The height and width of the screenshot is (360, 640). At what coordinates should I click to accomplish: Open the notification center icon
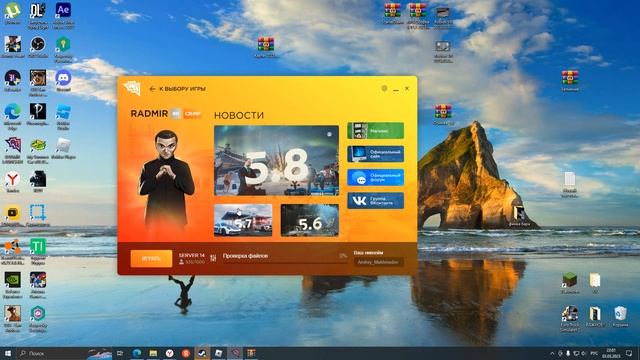(x=629, y=353)
